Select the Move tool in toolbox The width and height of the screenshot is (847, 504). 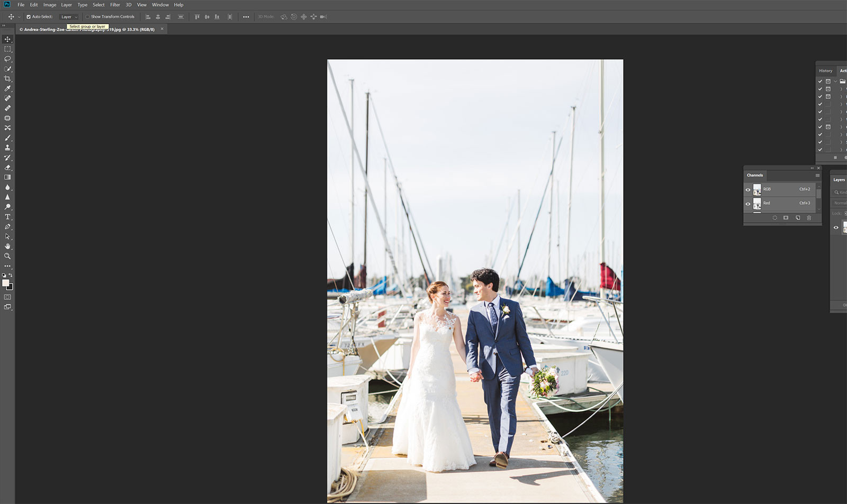click(x=7, y=39)
